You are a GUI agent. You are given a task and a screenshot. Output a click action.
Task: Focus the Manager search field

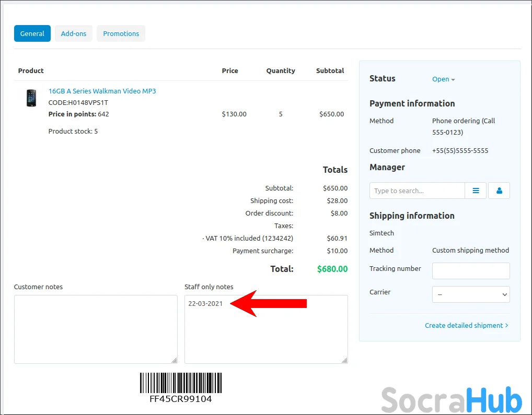417,191
